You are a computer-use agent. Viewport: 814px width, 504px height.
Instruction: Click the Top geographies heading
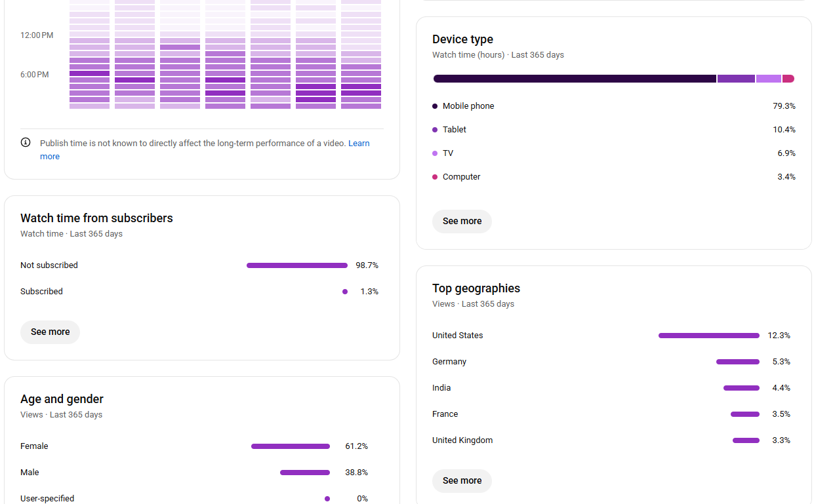tap(476, 288)
